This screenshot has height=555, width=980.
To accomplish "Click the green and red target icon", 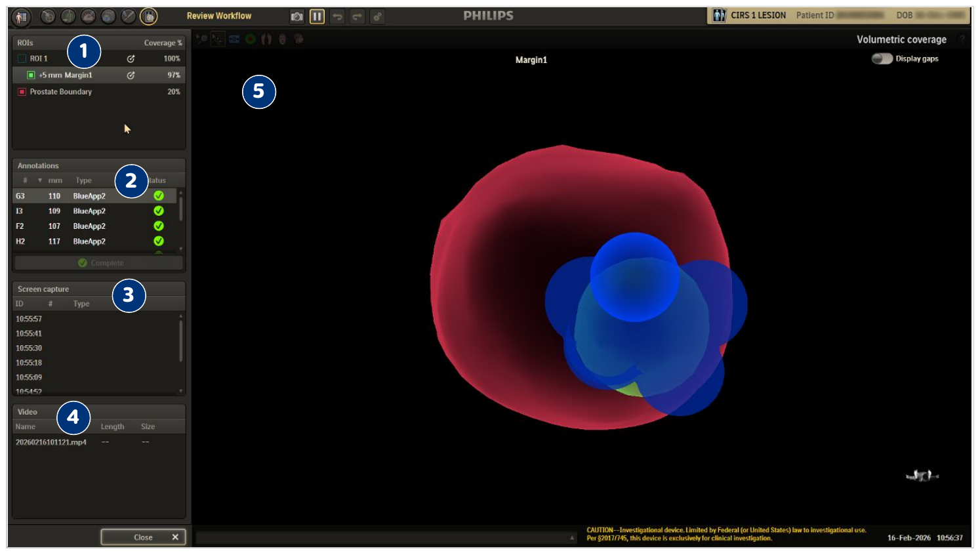I will tap(250, 39).
